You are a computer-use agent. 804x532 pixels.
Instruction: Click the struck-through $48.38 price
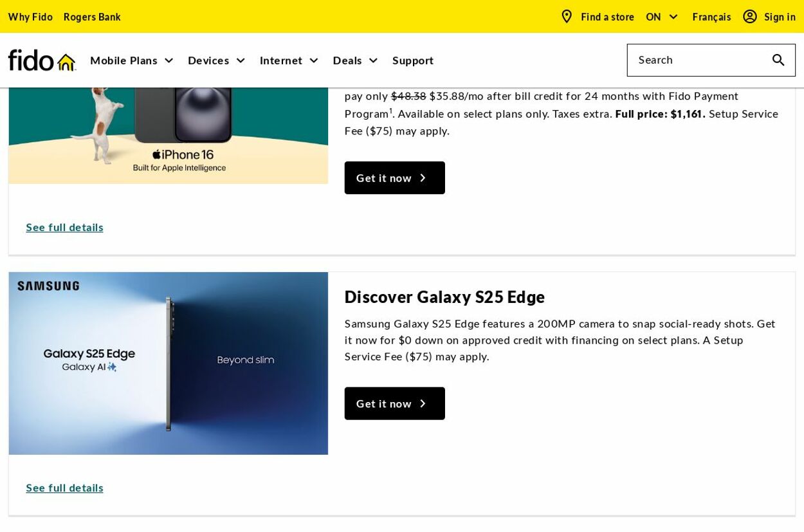408,96
